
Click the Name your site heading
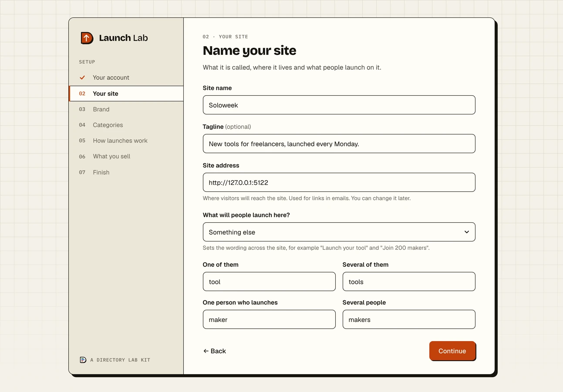[x=249, y=50]
